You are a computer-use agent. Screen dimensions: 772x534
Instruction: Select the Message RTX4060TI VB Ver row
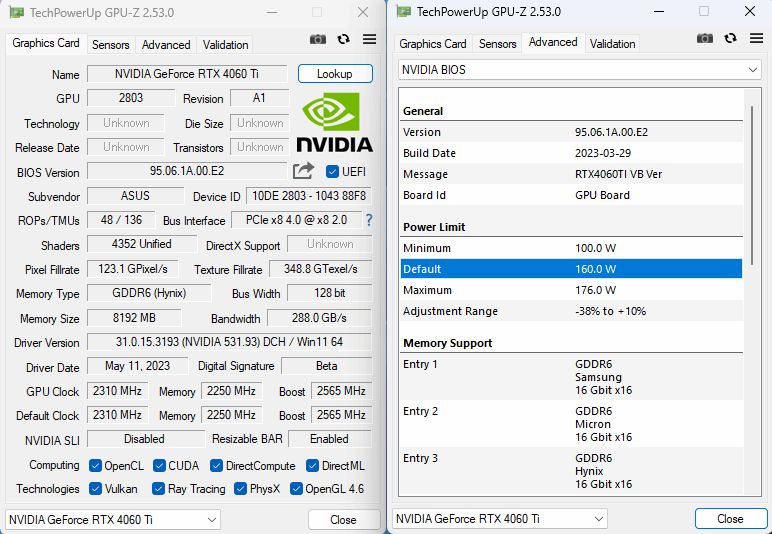(571, 174)
